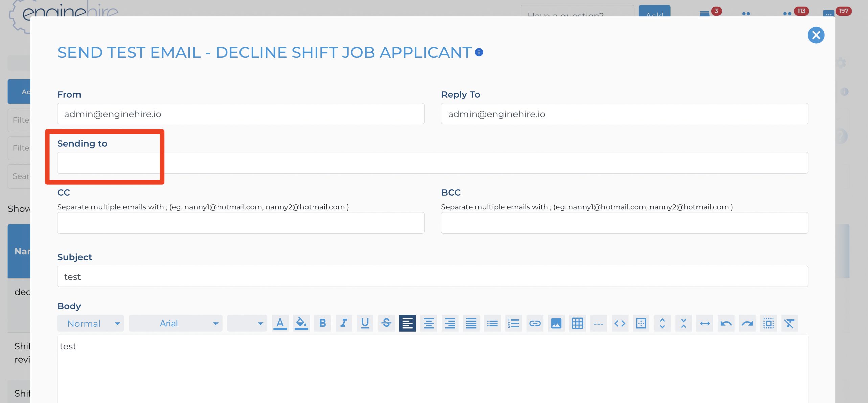Viewport: 868px width, 403px height.
Task: Open HTML source code view
Action: (620, 323)
